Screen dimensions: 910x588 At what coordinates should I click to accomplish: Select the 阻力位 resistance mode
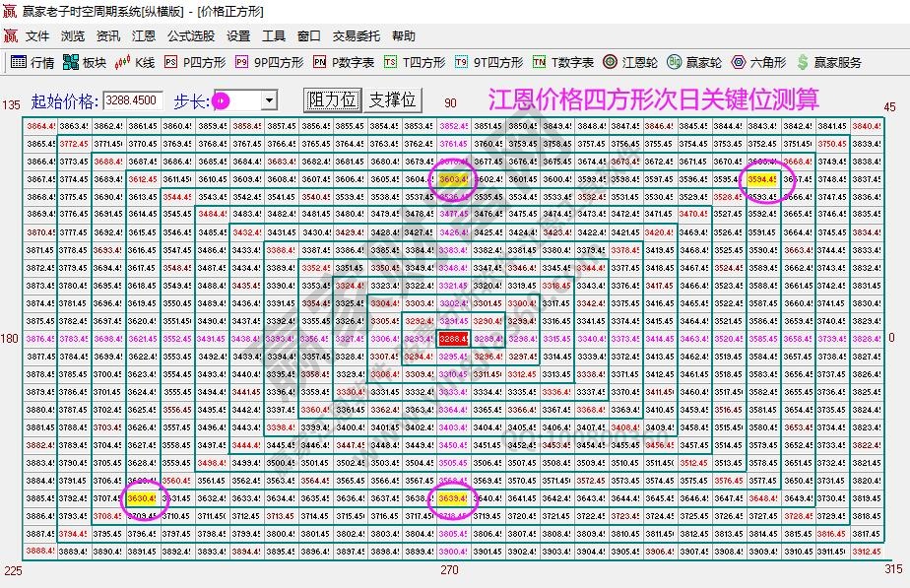[333, 99]
